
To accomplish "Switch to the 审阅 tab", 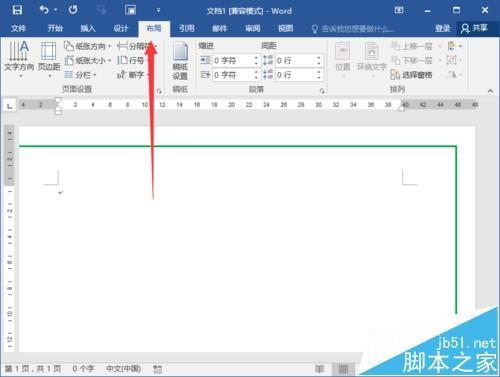I will (253, 29).
